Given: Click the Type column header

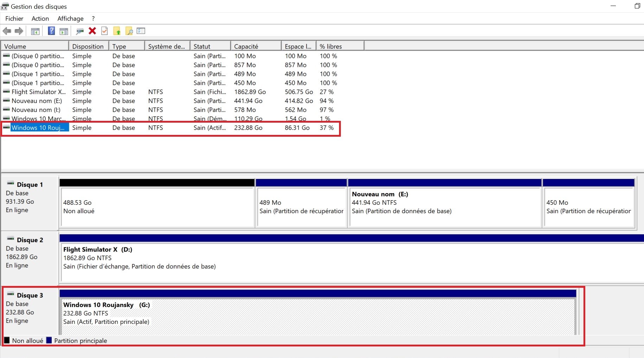Looking at the screenshot, I should pos(127,46).
